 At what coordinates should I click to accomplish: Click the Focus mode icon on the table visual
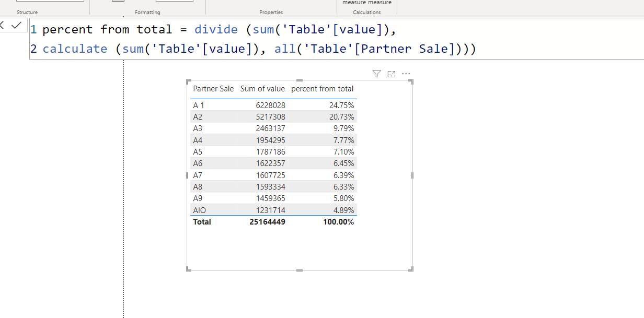pos(391,74)
